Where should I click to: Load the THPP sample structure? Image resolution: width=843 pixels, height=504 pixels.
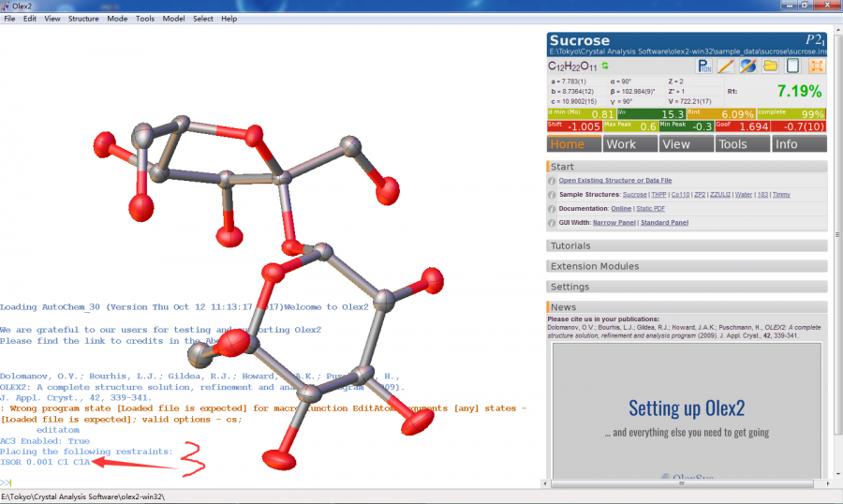pyautogui.click(x=658, y=195)
